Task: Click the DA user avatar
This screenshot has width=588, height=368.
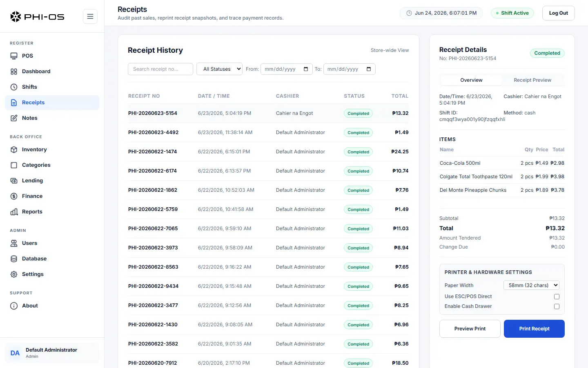Action: click(15, 353)
